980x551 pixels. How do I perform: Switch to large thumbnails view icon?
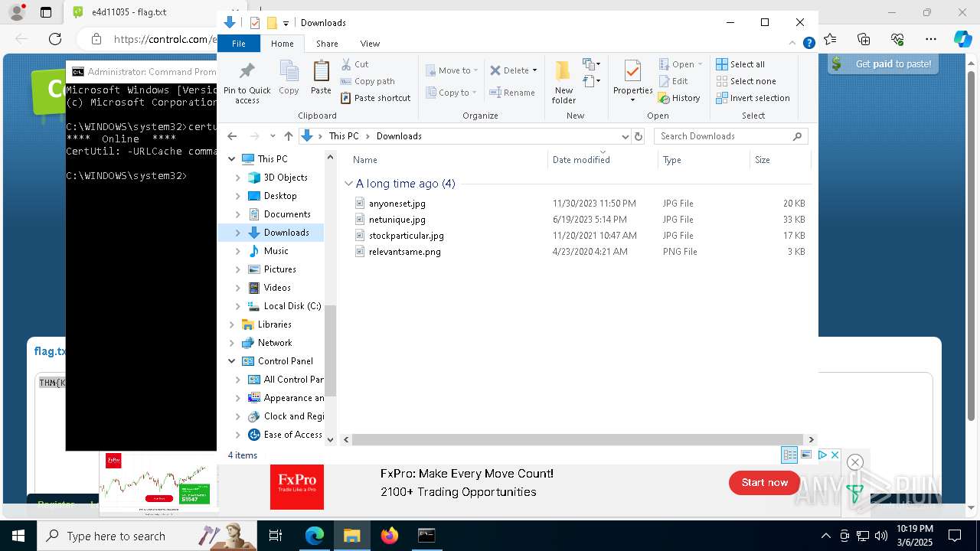click(x=806, y=455)
